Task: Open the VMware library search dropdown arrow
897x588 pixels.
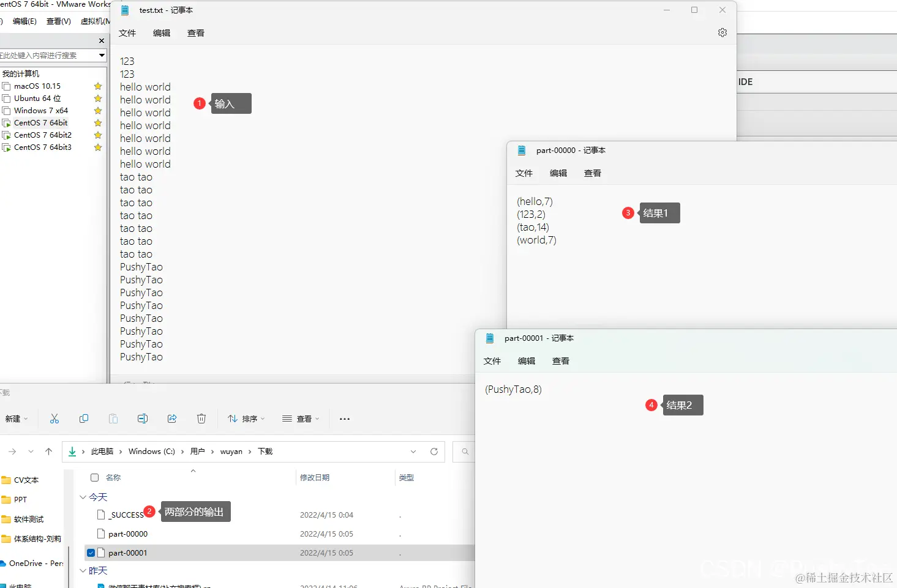Action: point(102,55)
